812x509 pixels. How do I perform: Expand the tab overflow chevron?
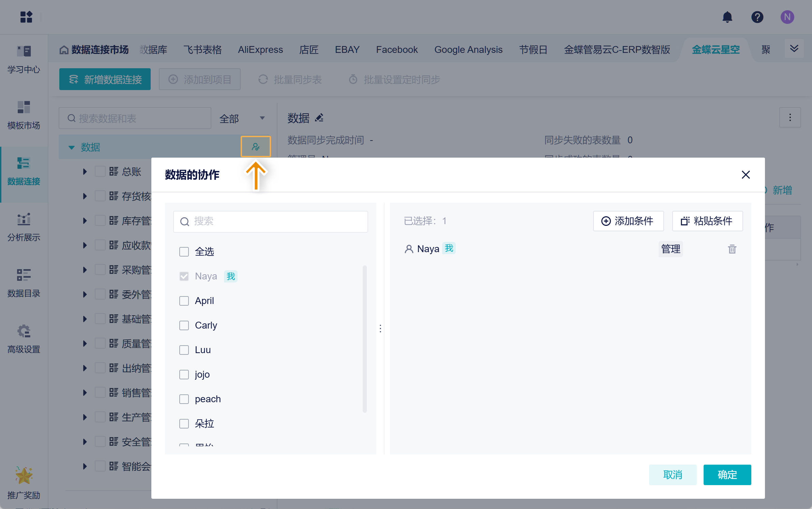point(794,49)
